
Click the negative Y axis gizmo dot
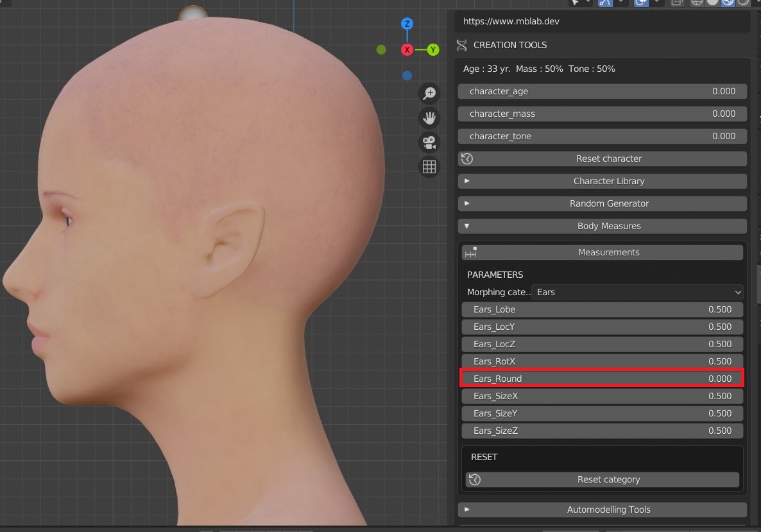coord(381,49)
